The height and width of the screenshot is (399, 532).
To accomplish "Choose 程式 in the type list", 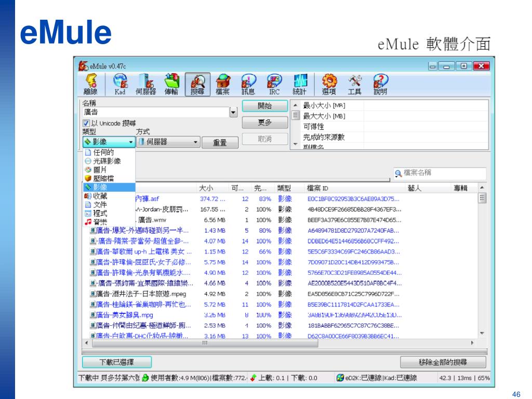I will point(109,214).
